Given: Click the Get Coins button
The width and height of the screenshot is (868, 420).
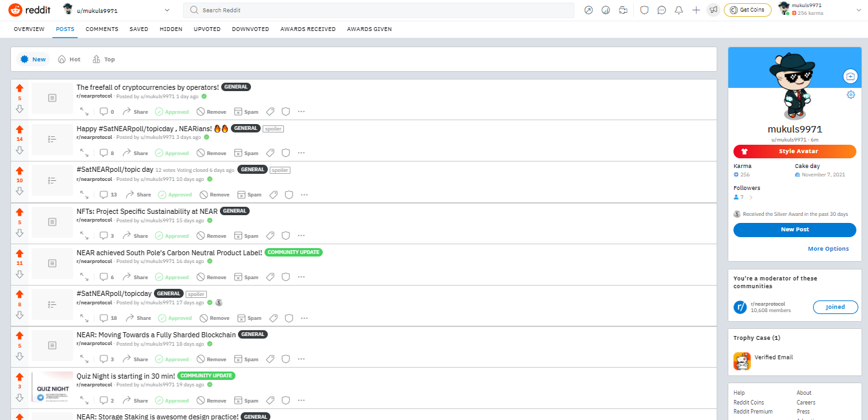Looking at the screenshot, I should [747, 10].
